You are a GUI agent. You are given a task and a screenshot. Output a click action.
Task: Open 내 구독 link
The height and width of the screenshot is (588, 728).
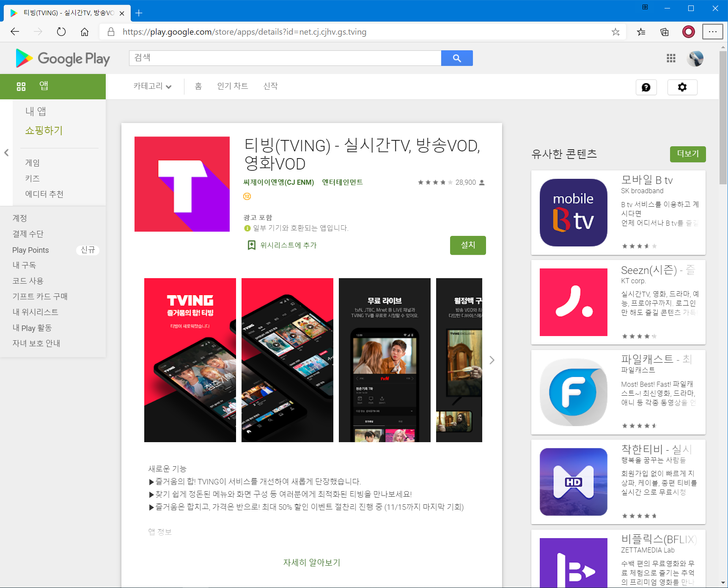coord(24,265)
